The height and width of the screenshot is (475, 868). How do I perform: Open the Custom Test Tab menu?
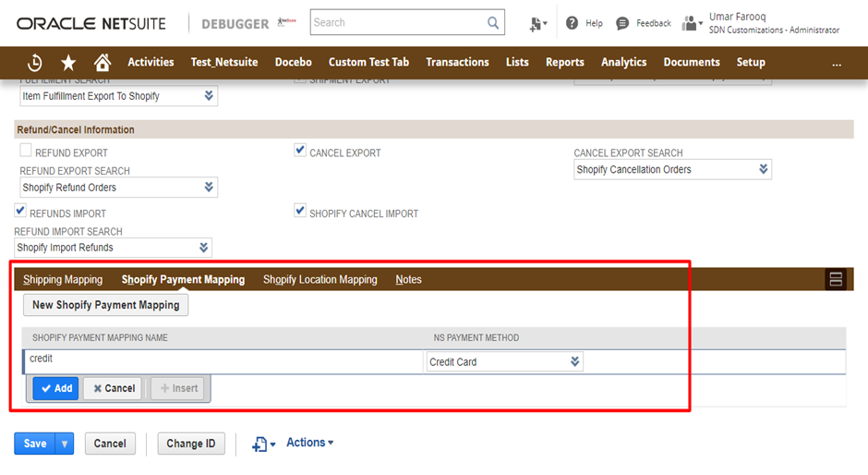point(368,62)
